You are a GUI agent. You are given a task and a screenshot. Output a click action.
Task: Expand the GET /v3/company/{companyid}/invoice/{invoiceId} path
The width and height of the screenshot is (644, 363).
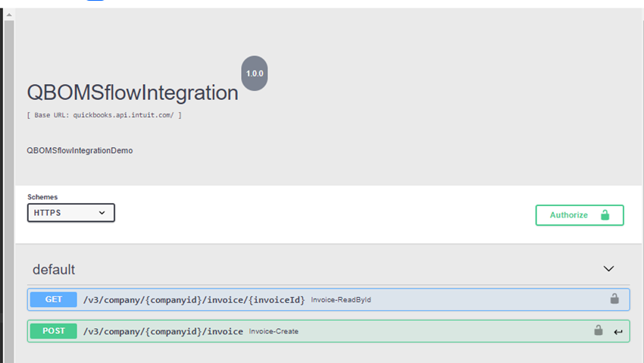pos(194,300)
